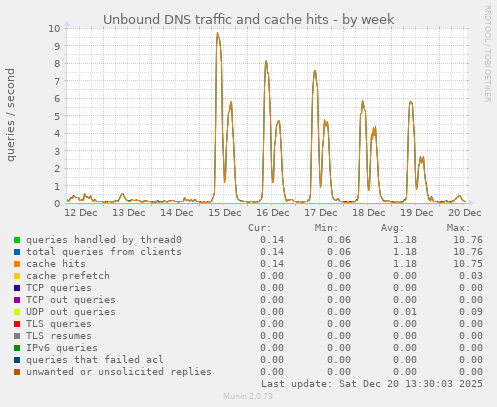The height and width of the screenshot is (407, 497).
Task: Click the 19 Dec traffic peak near 6
Action: 411,103
